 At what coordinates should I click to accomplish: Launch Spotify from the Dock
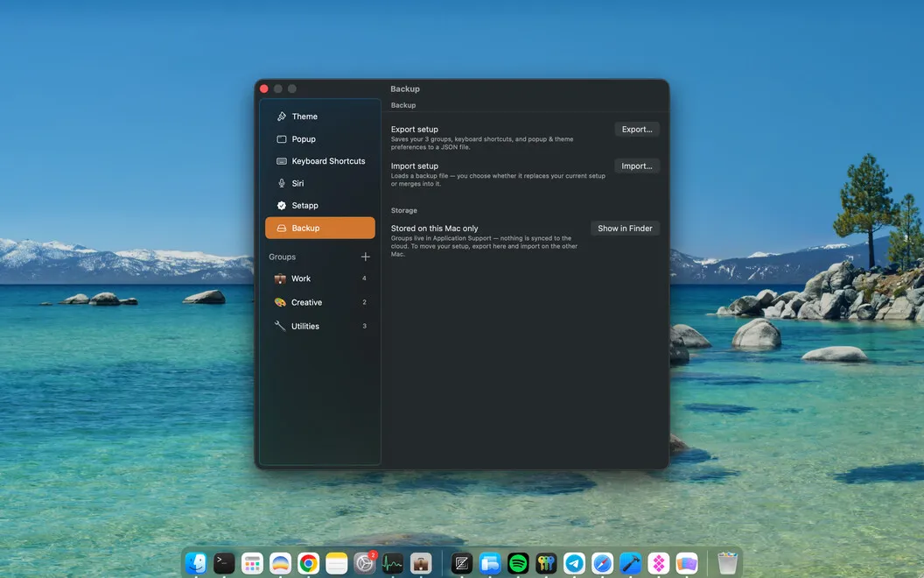click(518, 563)
